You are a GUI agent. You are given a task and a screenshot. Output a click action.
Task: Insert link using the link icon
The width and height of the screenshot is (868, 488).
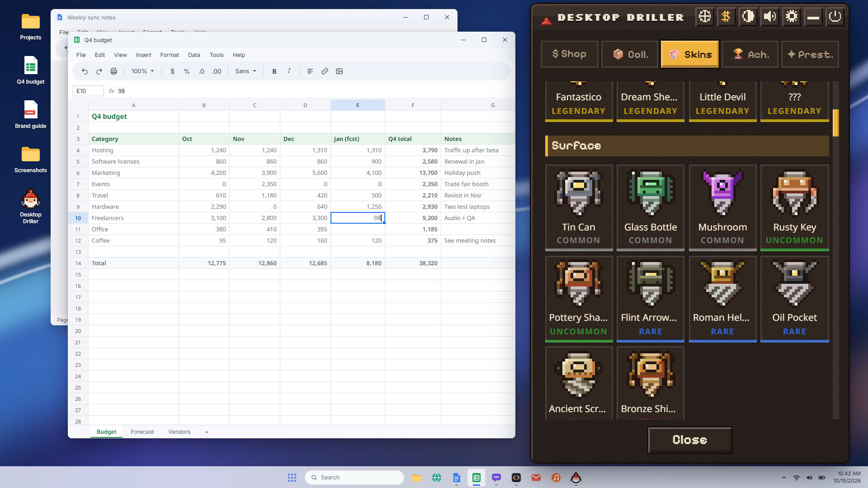pyautogui.click(x=325, y=71)
